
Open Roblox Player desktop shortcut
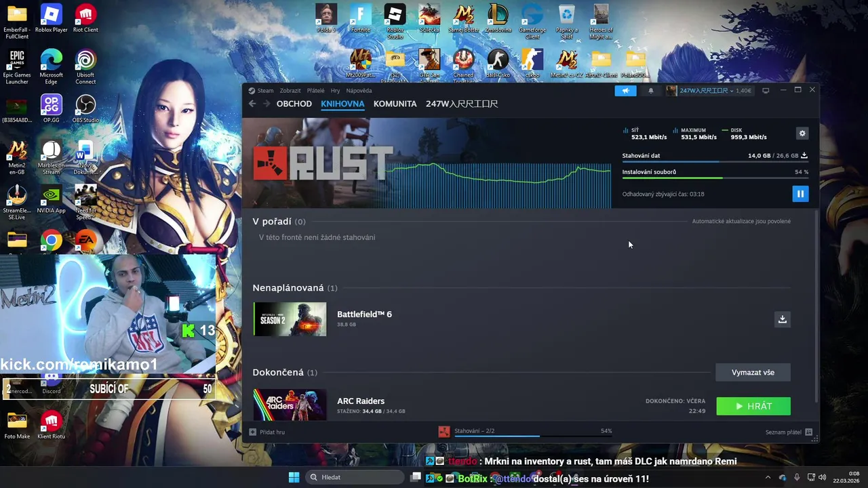(51, 19)
